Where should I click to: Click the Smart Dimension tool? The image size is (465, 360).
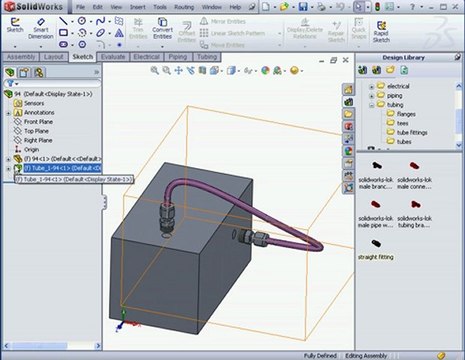[41, 28]
